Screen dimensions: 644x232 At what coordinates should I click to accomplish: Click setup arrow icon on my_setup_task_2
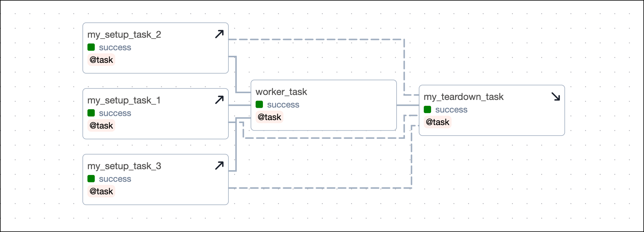pyautogui.click(x=219, y=34)
